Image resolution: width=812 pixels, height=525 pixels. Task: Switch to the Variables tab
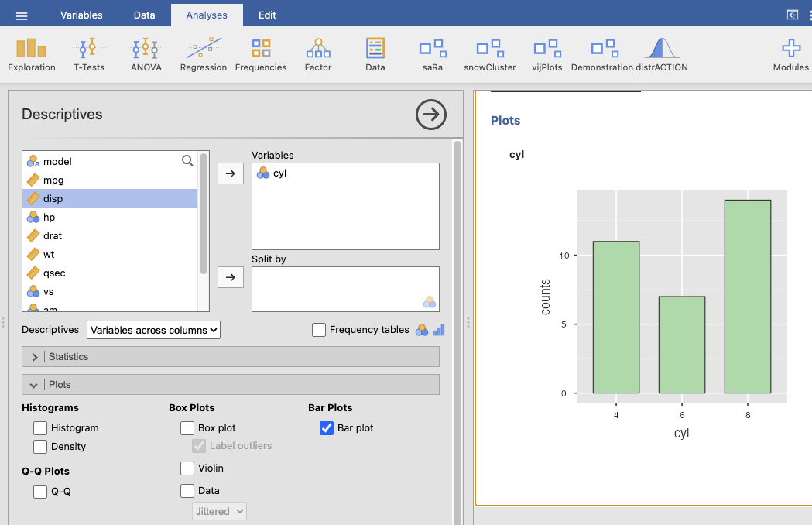point(81,15)
